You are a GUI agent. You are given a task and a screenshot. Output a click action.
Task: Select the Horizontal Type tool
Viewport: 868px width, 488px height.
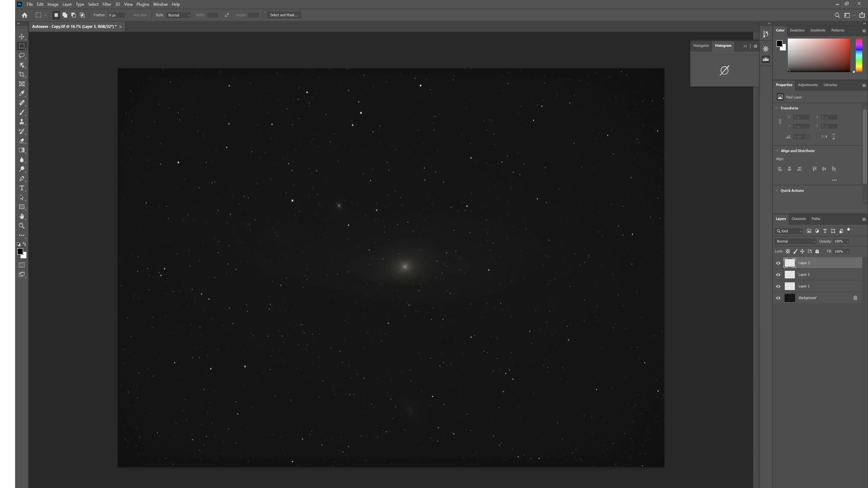click(x=21, y=188)
